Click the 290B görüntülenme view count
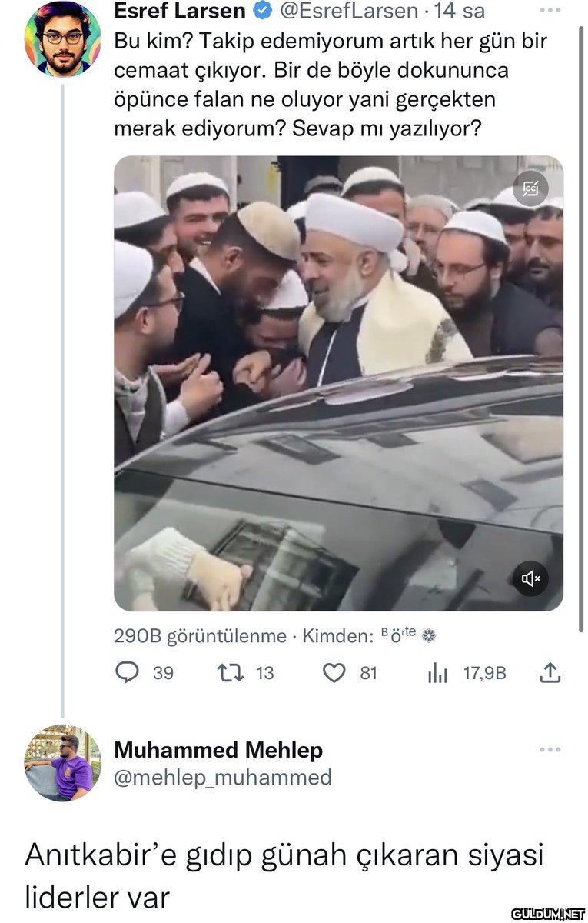 click(200, 636)
